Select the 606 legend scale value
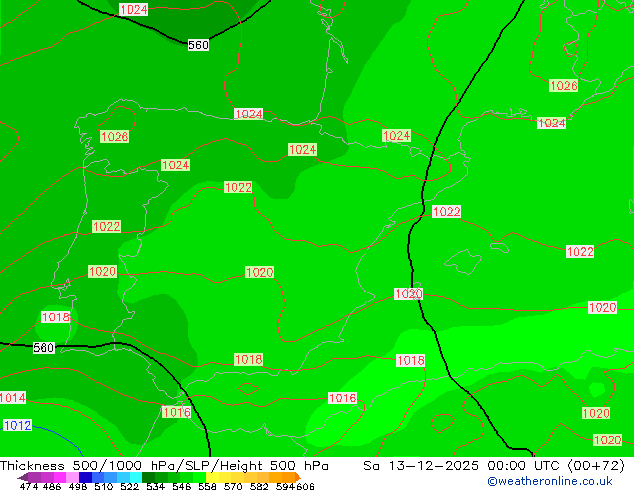Screen dimensions: 634x490 305,486
